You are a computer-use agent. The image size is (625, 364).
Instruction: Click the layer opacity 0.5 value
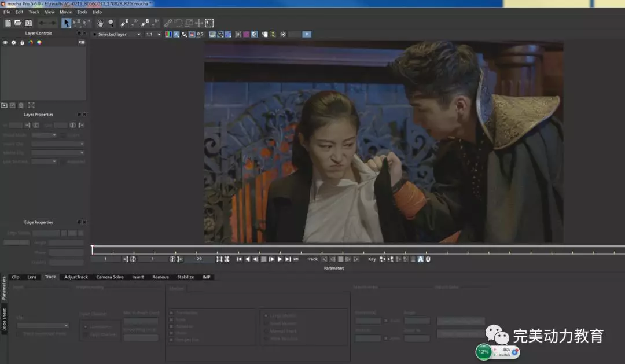click(x=200, y=34)
